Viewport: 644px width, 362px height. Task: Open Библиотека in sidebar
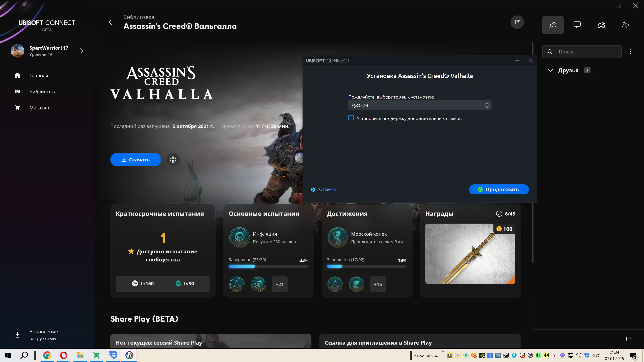[x=43, y=92]
